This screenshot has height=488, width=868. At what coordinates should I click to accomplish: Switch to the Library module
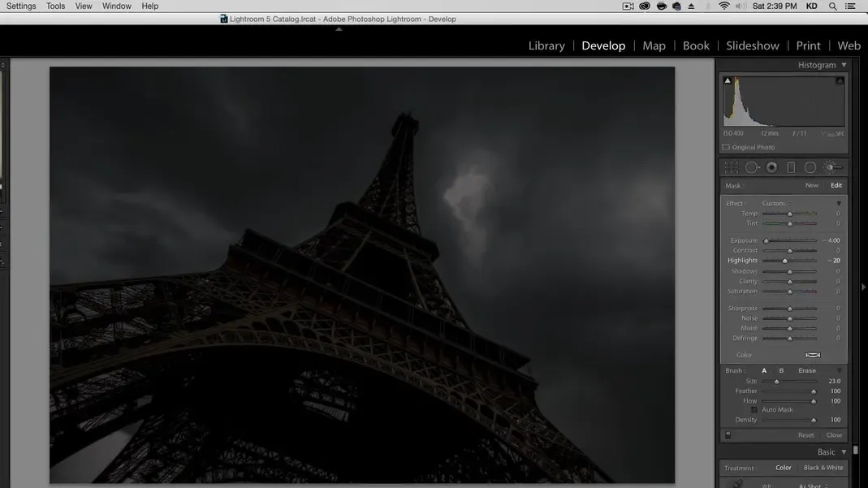point(546,45)
